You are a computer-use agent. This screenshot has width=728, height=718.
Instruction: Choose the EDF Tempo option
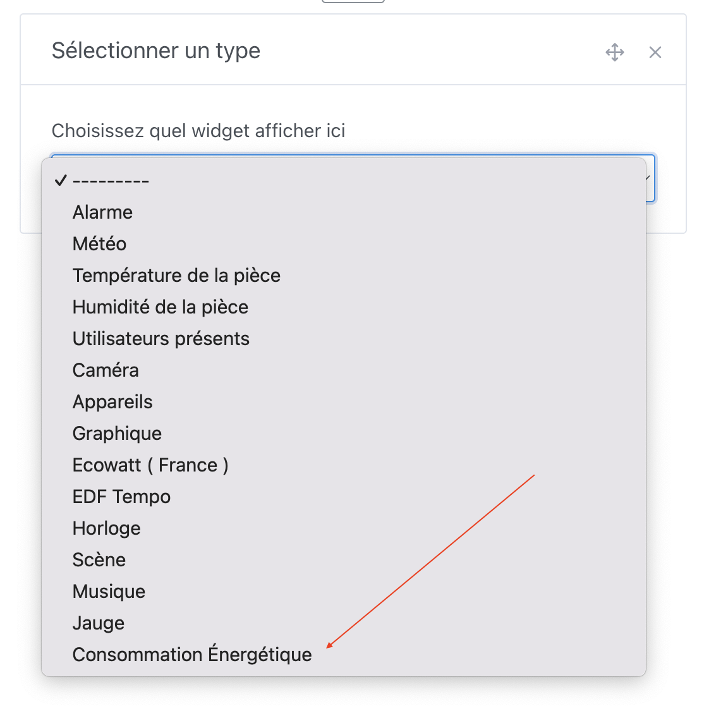[x=121, y=496]
